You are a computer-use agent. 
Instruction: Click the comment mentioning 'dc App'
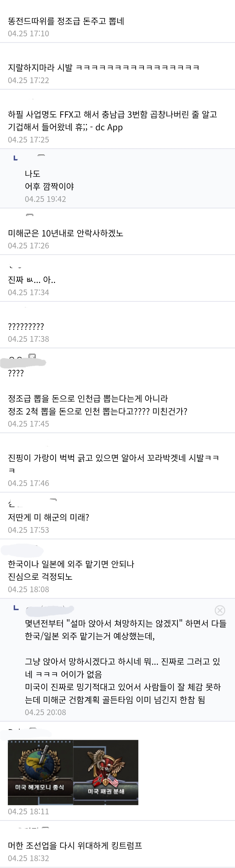point(112,121)
